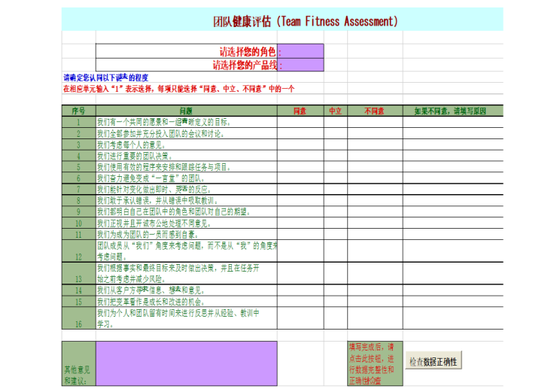Click the question about "一言堂" team
Viewport: 542px width, 392px height.
151,178
